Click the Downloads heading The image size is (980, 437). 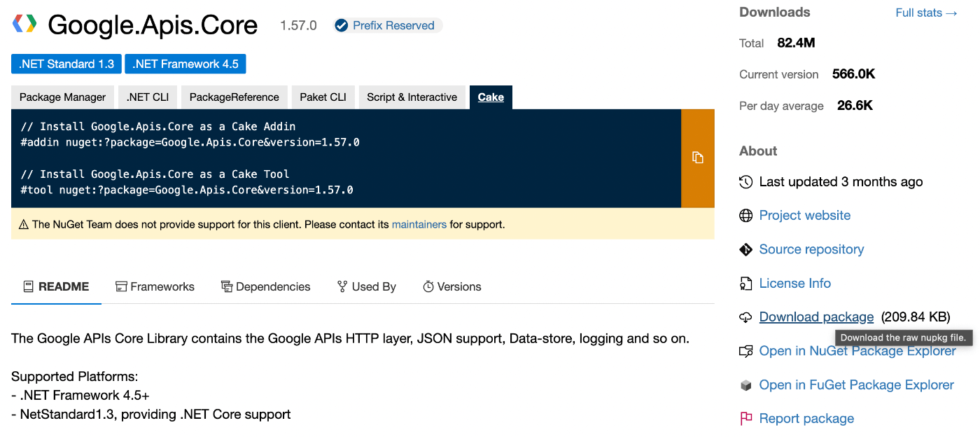point(775,13)
